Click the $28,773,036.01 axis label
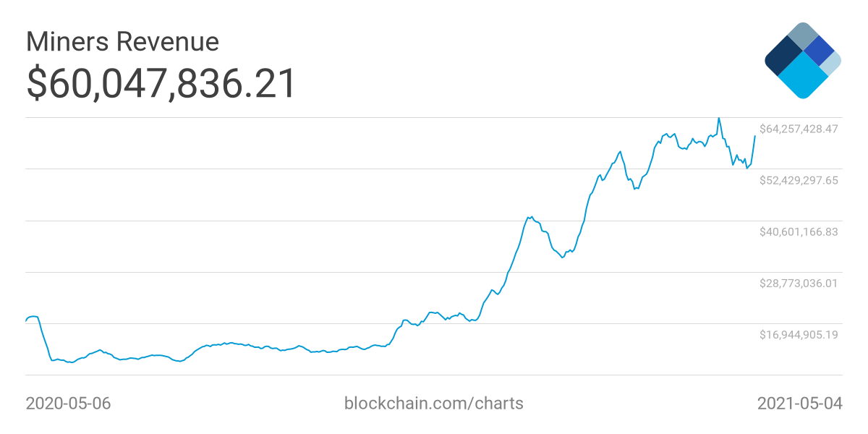This screenshot has height=434, width=868. (x=799, y=283)
